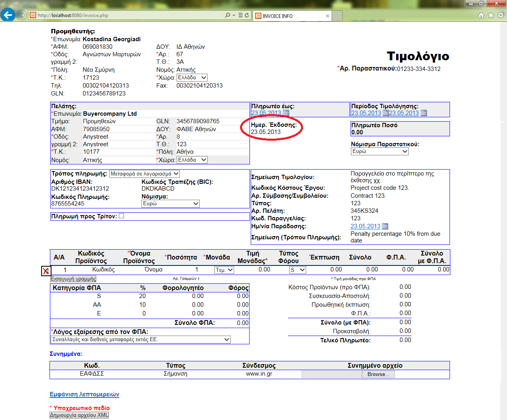Click the supplier name Kostadina Georgiadi
Screen dimensions: 507x420
click(112, 39)
